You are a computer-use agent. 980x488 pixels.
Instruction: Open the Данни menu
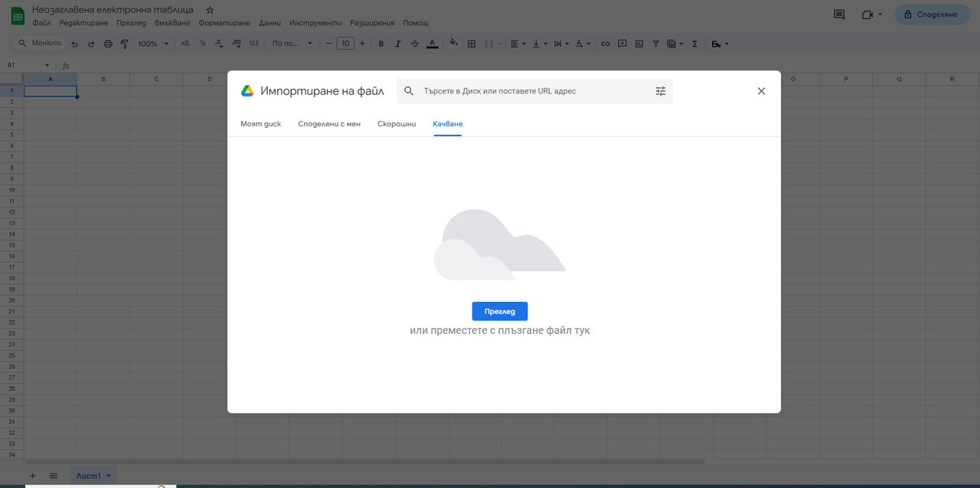(270, 23)
